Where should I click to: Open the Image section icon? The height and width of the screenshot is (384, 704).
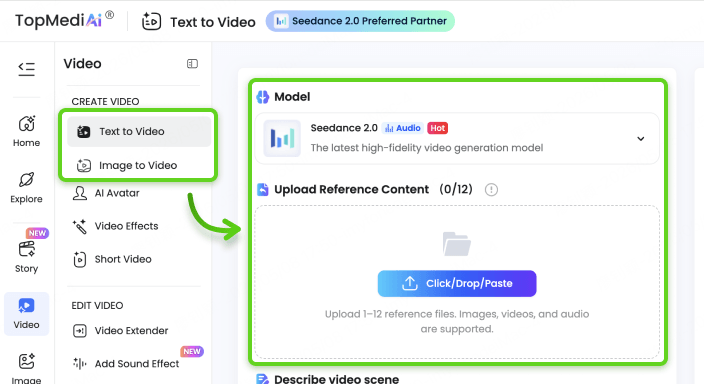(x=26, y=362)
